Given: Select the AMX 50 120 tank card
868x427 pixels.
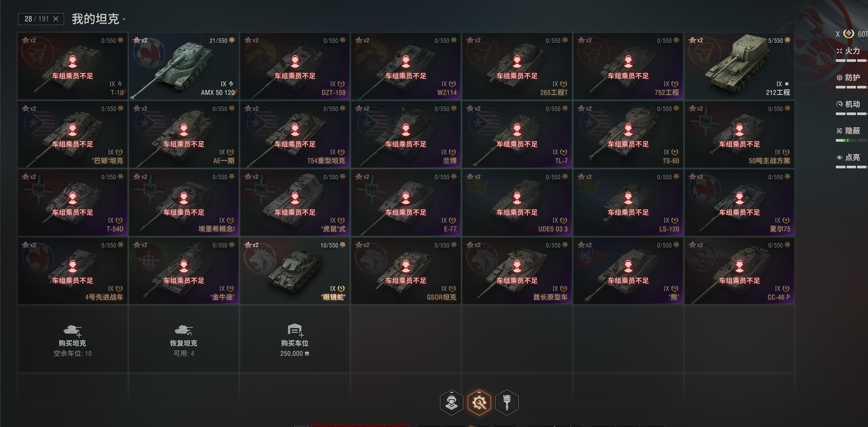Looking at the screenshot, I should tap(184, 66).
